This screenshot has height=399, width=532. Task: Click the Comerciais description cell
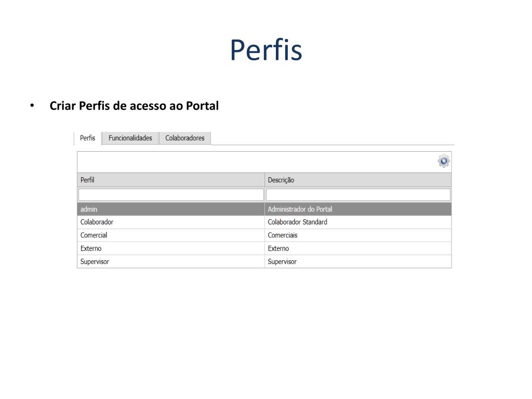tap(358, 235)
